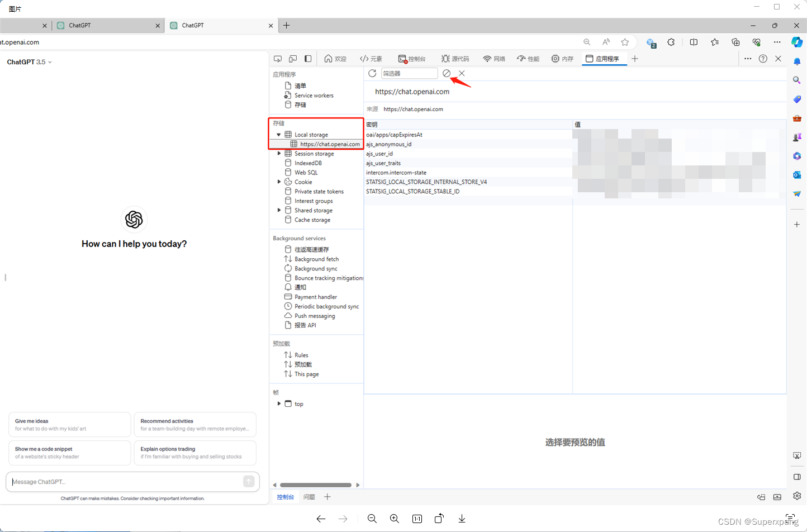Open the Outlook icon in sidebar
This screenshot has height=532, width=807.
797,175
